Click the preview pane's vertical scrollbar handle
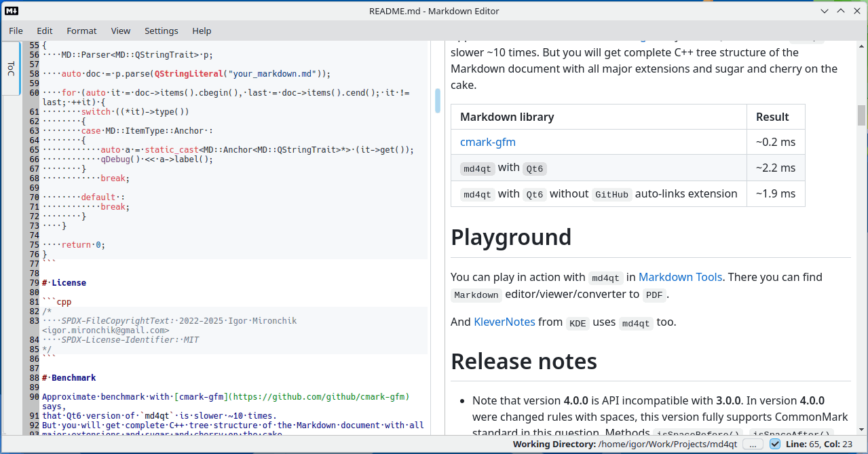The image size is (868, 454). point(861,115)
